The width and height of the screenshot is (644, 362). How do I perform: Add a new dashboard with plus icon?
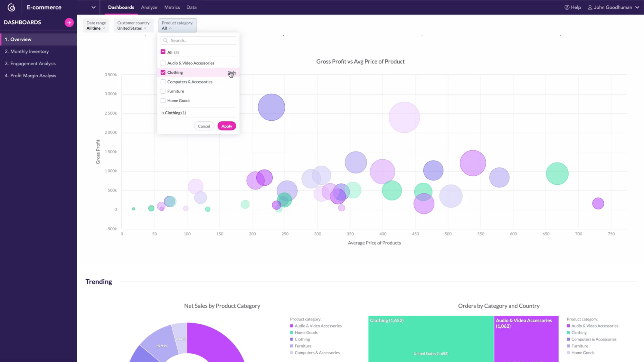(69, 23)
